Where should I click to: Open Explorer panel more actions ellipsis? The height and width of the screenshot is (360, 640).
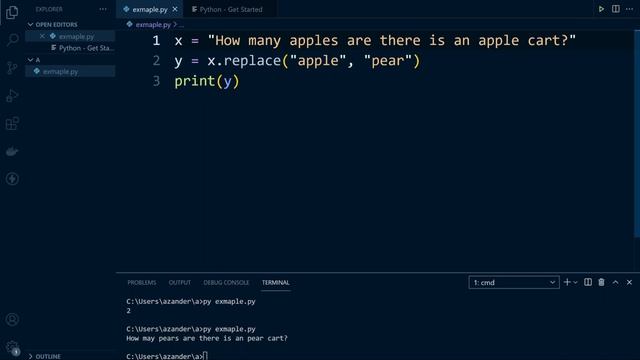pyautogui.click(x=103, y=9)
